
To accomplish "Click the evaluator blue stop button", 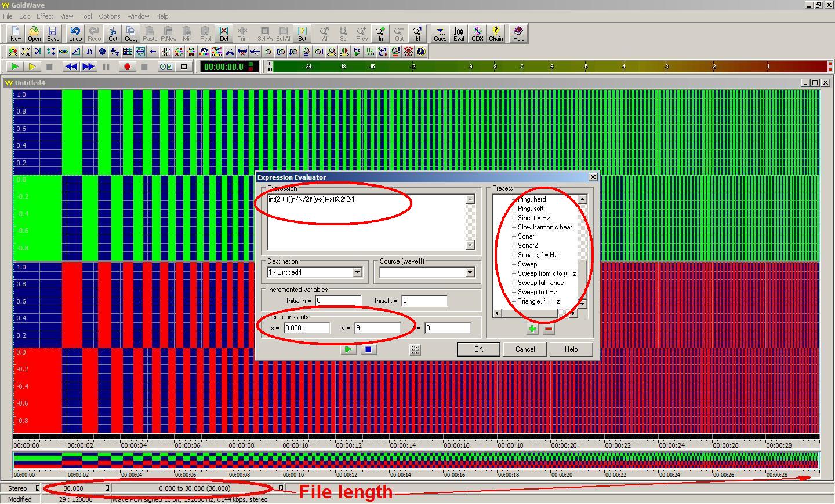I will pyautogui.click(x=368, y=349).
